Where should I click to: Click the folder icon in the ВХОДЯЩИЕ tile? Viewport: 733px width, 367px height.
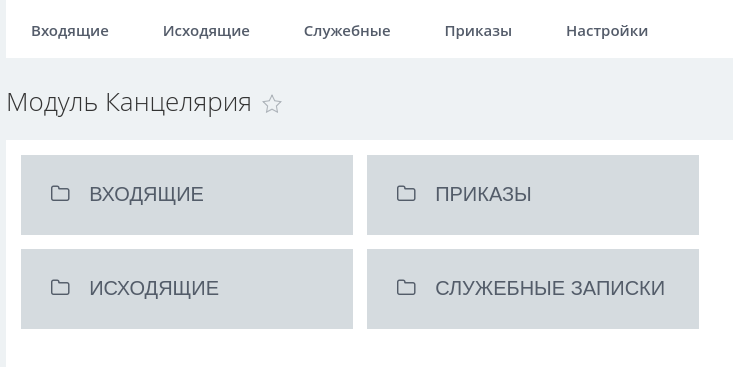point(60,193)
